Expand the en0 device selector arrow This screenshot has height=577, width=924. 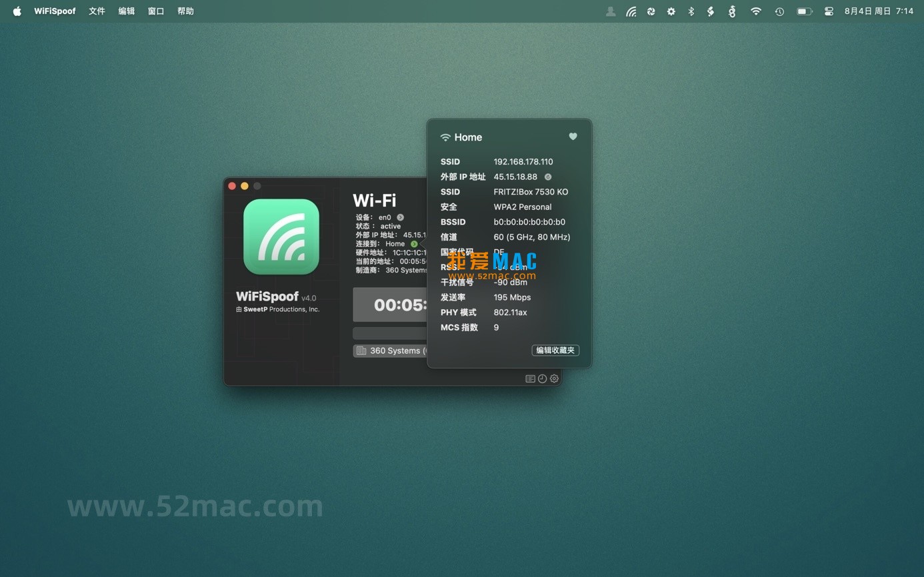[x=400, y=217]
